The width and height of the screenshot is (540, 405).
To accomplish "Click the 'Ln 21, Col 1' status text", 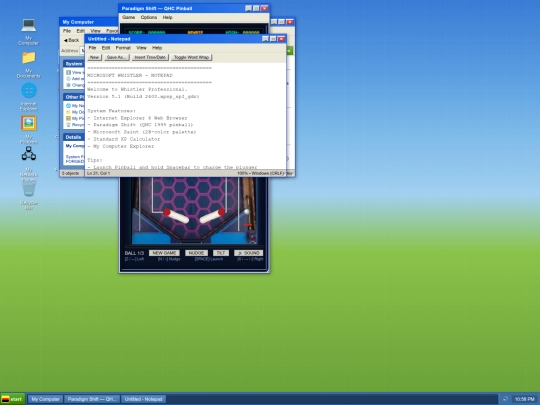I will (98, 173).
